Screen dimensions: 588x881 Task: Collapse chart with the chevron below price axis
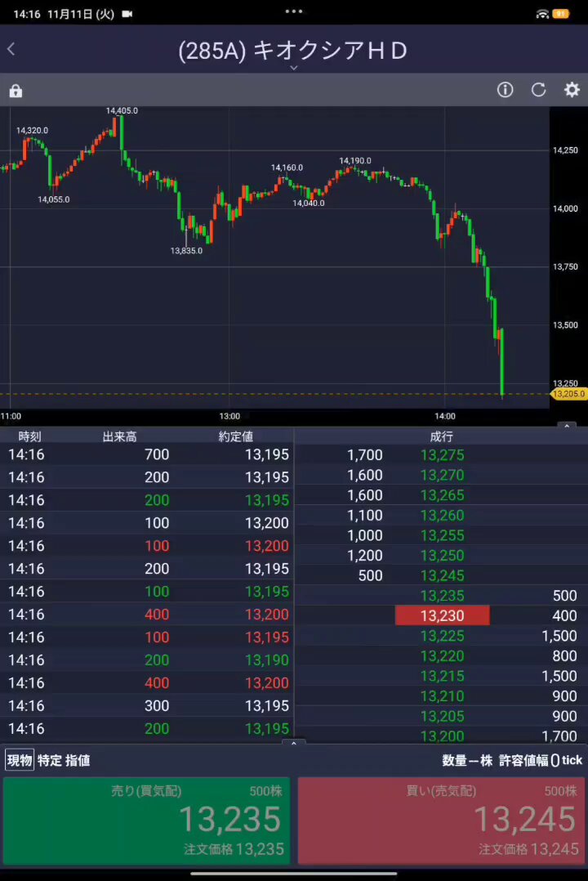coord(567,426)
